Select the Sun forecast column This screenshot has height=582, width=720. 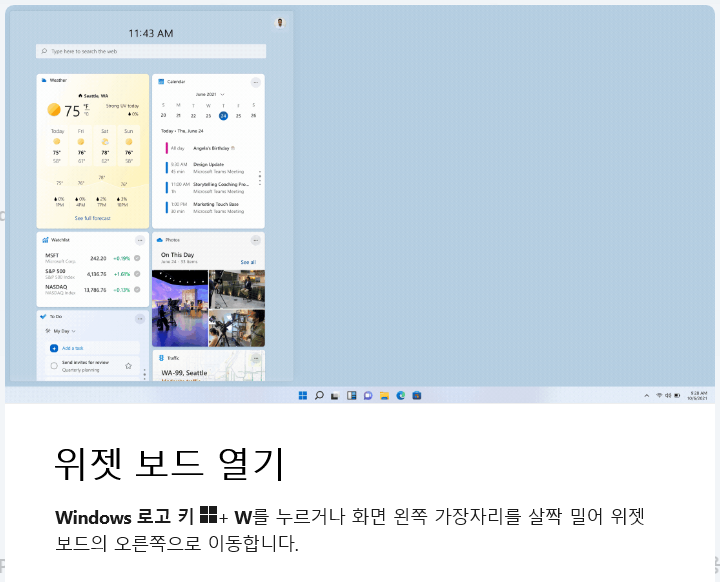click(x=129, y=146)
